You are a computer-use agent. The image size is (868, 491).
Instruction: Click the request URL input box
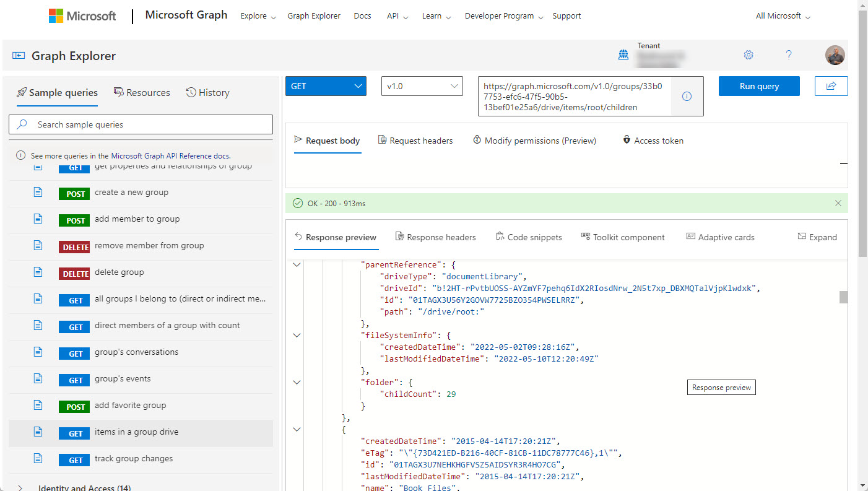575,97
